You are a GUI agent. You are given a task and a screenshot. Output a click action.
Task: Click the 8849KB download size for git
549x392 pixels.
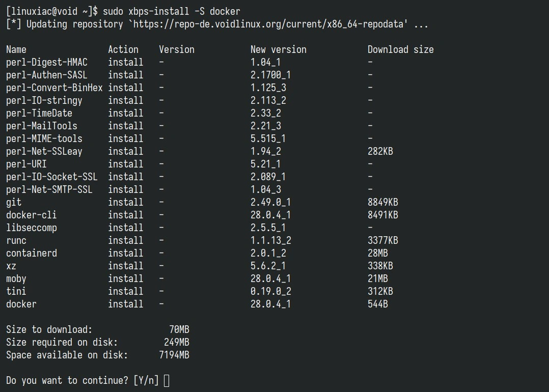pos(383,202)
